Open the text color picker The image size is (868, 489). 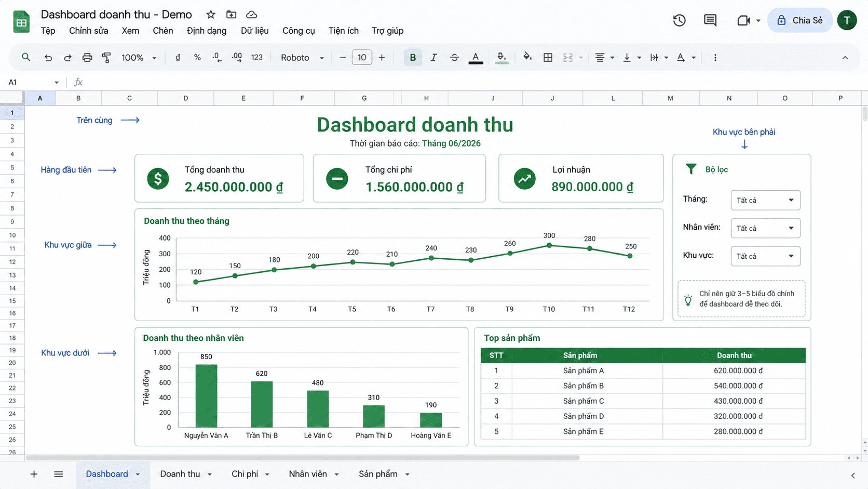coord(476,58)
